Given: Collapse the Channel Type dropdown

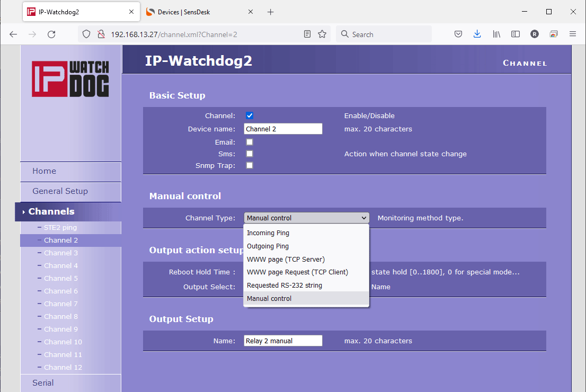Looking at the screenshot, I should tap(306, 218).
